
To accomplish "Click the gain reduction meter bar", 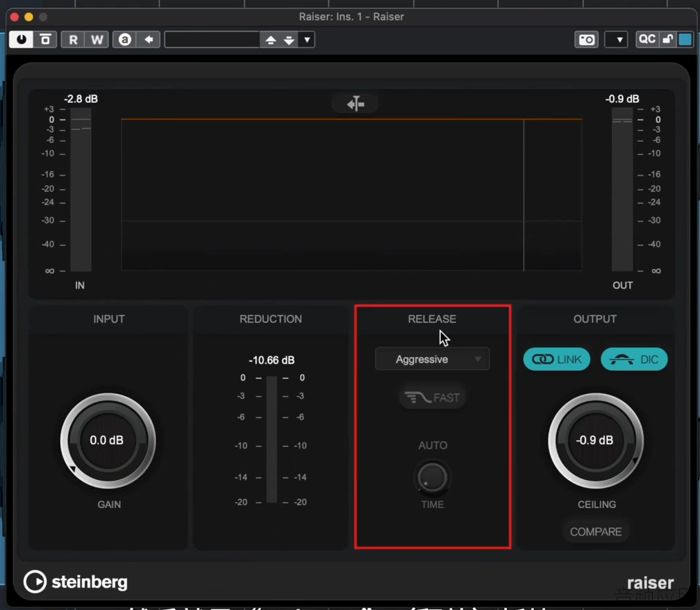I will (x=272, y=439).
